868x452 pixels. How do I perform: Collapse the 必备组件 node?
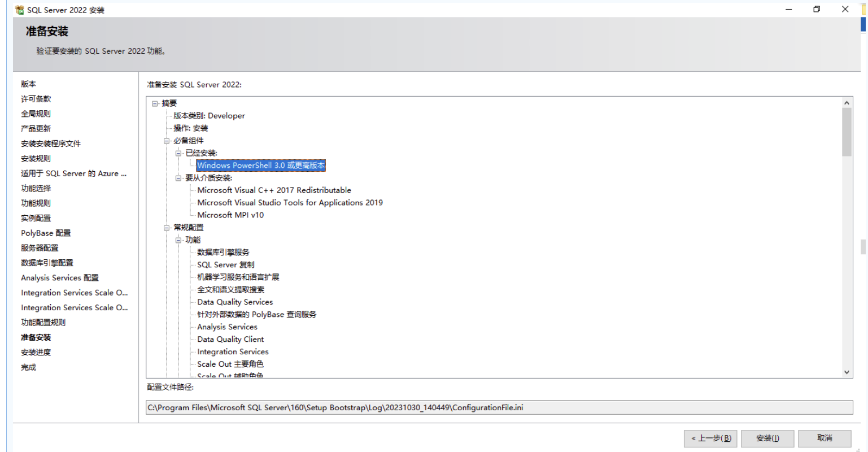pos(167,141)
